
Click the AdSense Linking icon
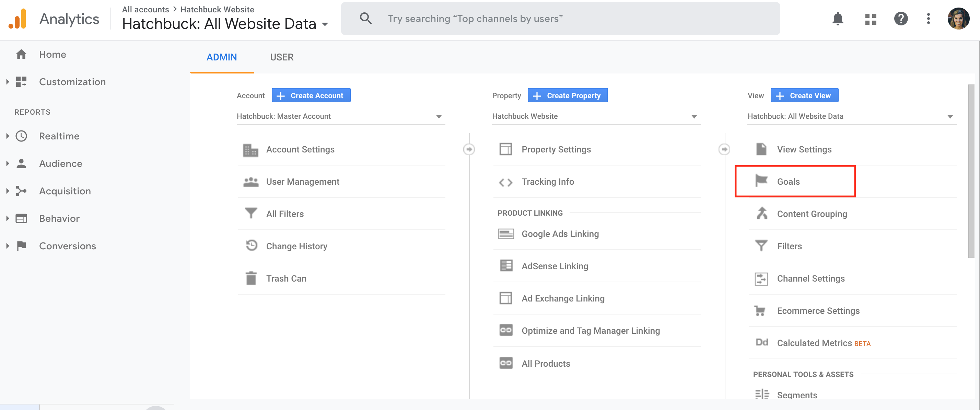coord(506,266)
